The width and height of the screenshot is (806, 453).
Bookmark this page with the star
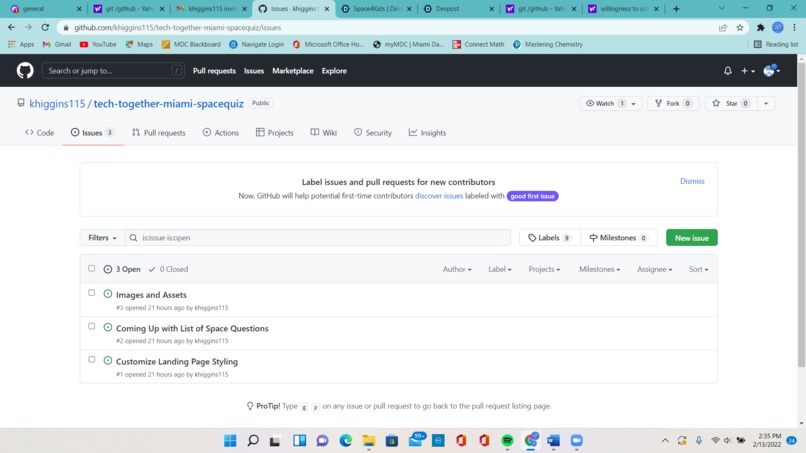pyautogui.click(x=740, y=28)
